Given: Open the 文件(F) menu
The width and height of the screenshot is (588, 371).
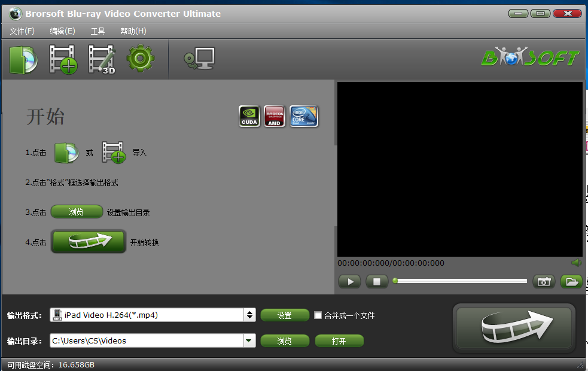Looking at the screenshot, I should coord(22,31).
